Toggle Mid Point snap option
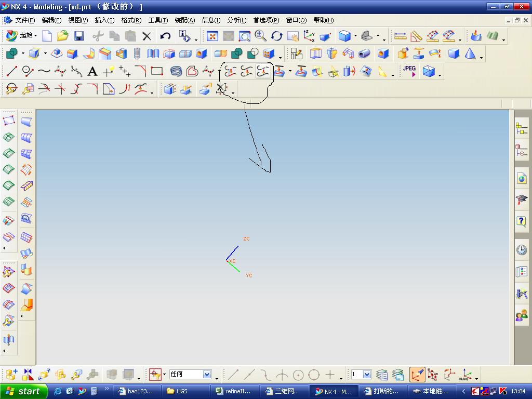The width and height of the screenshot is (532, 399). click(249, 375)
